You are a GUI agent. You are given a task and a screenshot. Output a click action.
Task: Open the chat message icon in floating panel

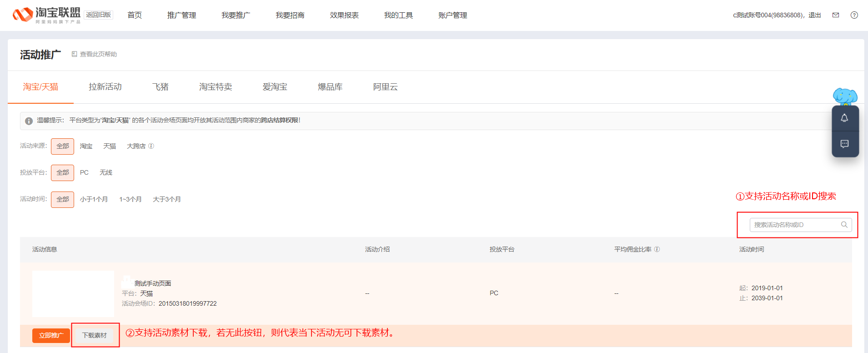coord(844,144)
